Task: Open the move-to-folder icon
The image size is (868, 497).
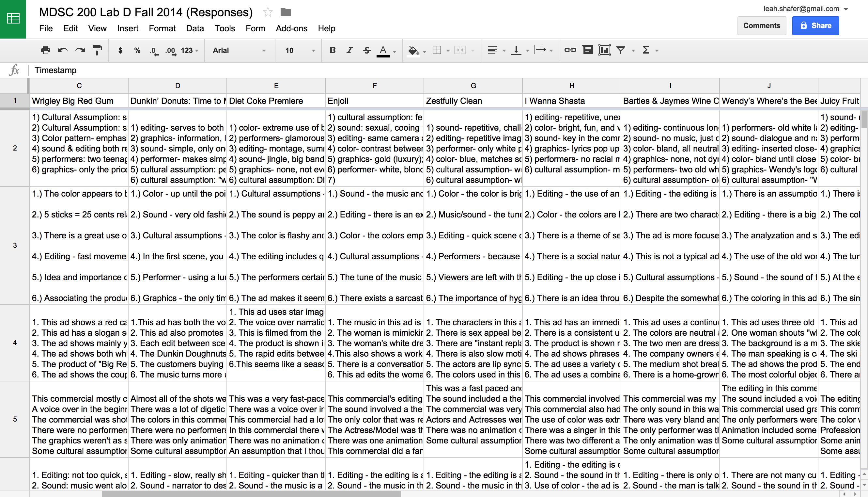Action: tap(286, 12)
